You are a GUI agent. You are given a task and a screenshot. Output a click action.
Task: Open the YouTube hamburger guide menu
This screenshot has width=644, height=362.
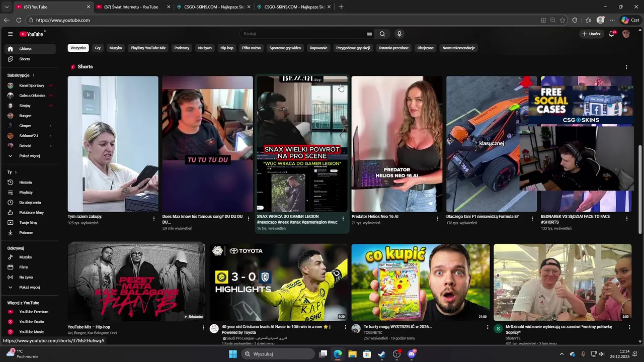[10, 34]
